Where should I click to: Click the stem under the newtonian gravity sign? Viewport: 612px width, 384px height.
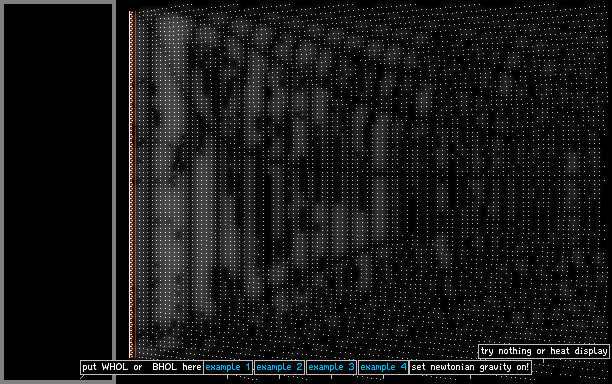click(x=470, y=377)
